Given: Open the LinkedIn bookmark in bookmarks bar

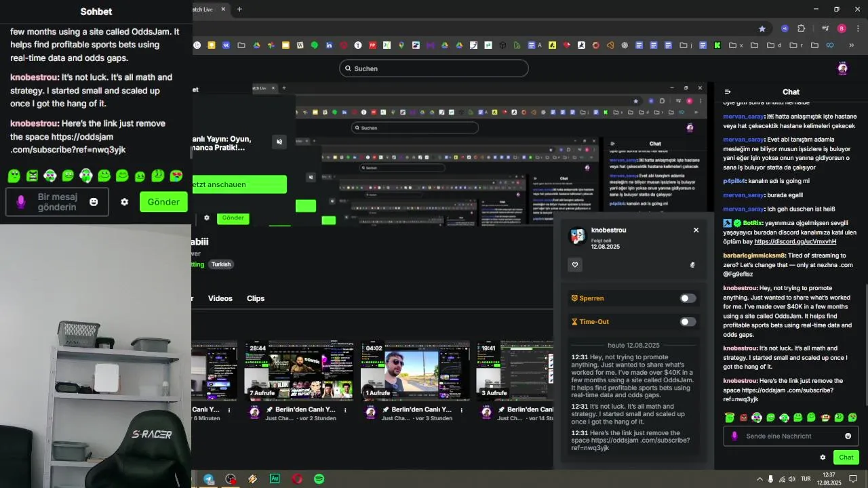Looking at the screenshot, I should 329,45.
